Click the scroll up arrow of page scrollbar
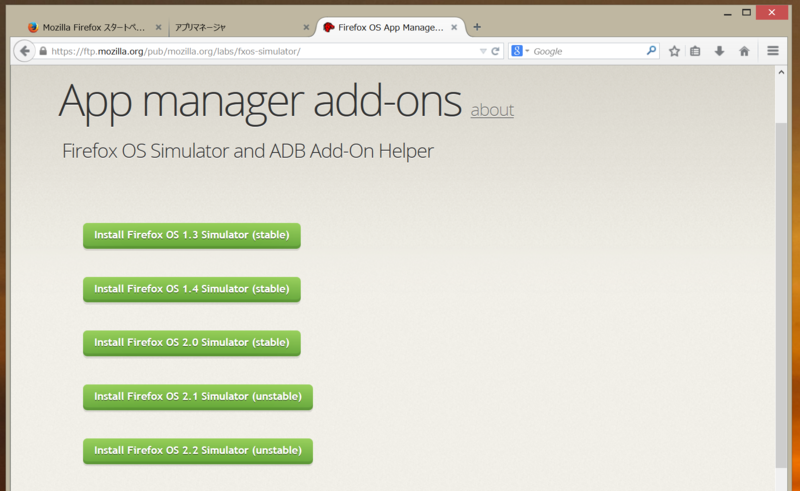 (x=781, y=72)
